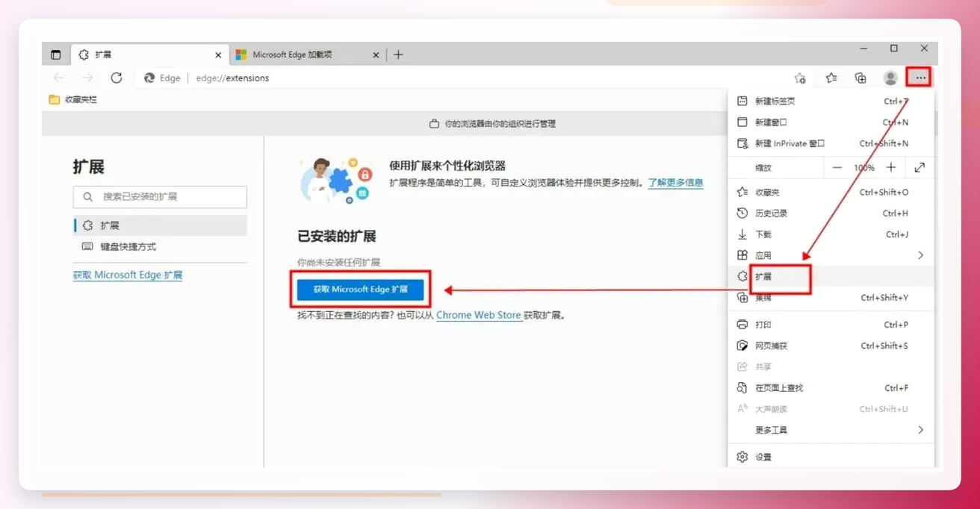Open the Collections toolbar icon
The image size is (980, 509).
(x=860, y=78)
